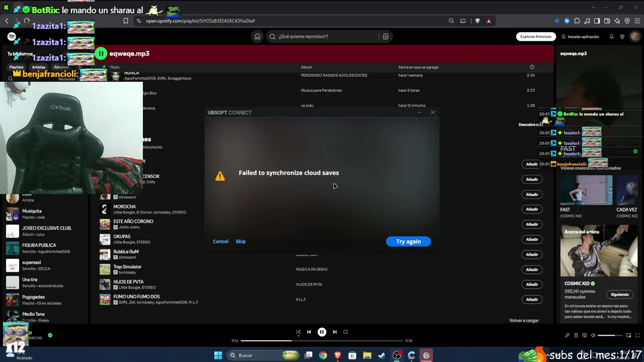Open the browser hamburger menu
Screen dimensions: 644x362
click(637, 21)
